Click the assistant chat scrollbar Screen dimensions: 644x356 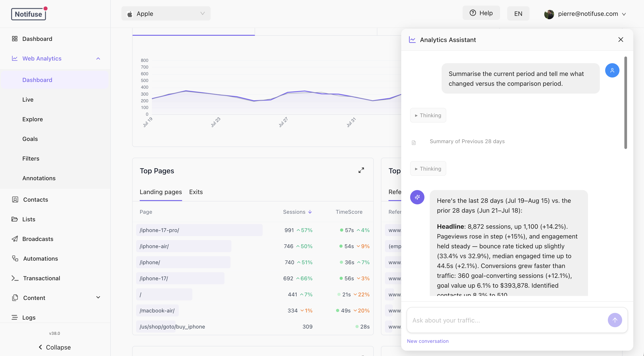[x=625, y=103]
